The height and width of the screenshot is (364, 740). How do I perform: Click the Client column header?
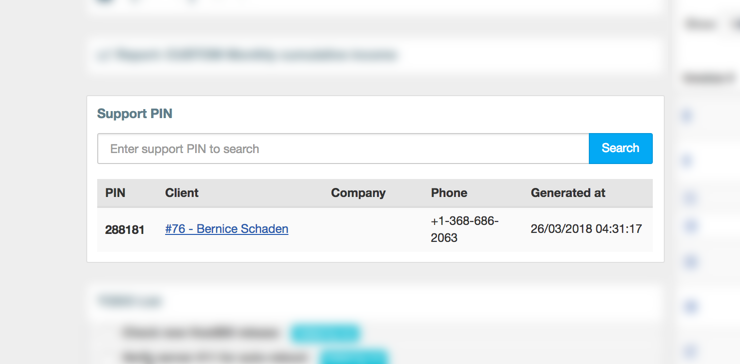tap(182, 193)
